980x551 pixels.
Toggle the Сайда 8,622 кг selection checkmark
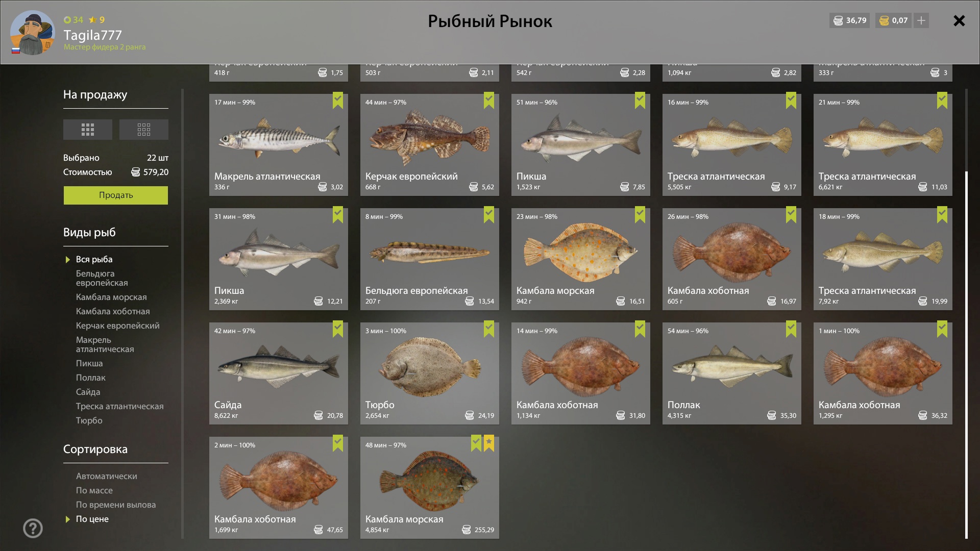pyautogui.click(x=338, y=329)
